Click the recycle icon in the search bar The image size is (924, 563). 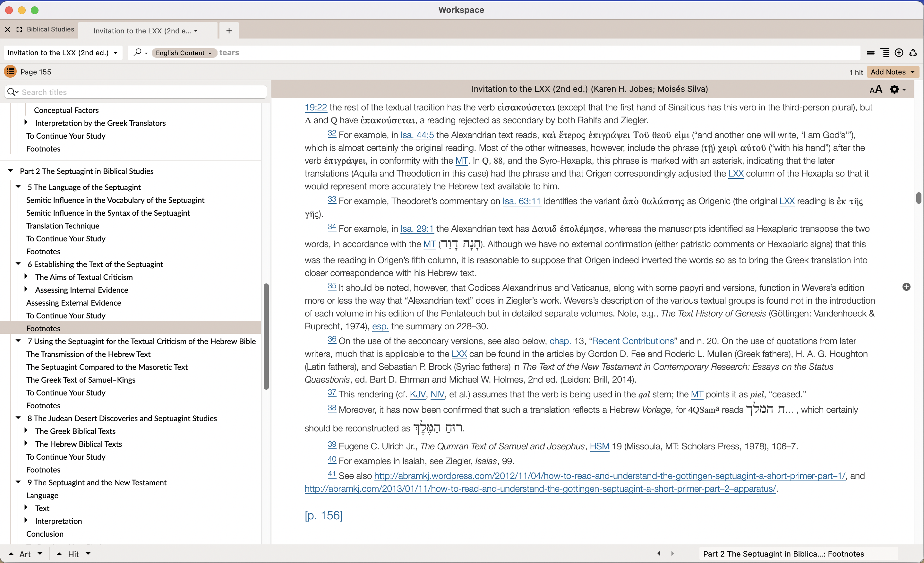(x=913, y=53)
